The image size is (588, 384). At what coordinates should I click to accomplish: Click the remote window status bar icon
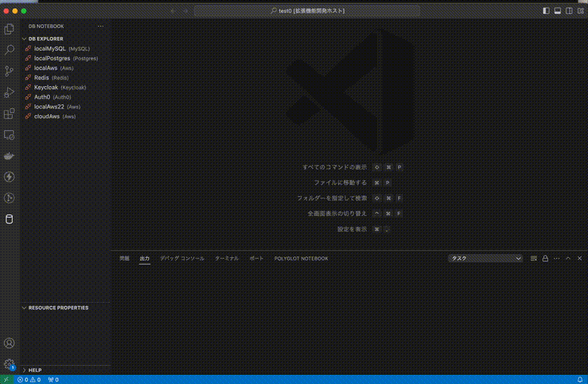coord(6,380)
